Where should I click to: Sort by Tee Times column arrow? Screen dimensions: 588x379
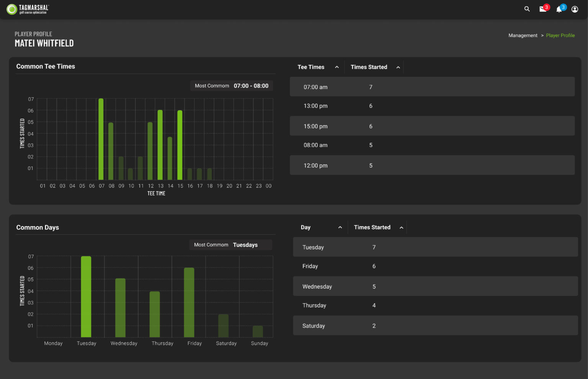337,67
